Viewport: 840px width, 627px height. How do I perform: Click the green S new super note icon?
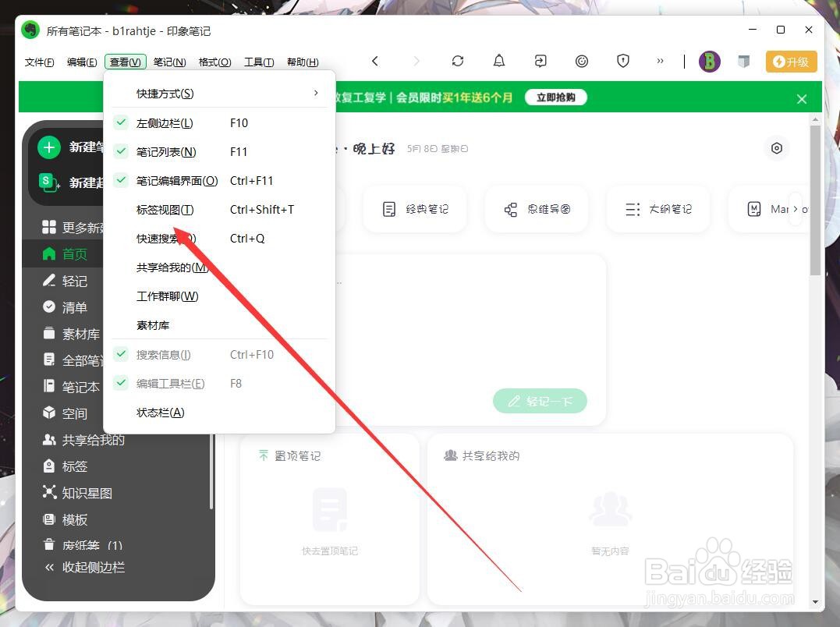click(49, 182)
